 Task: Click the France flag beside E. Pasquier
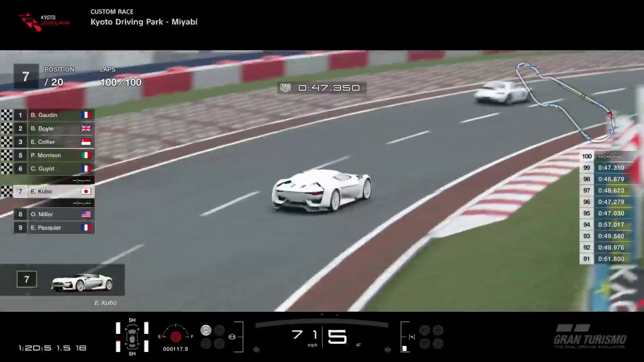(86, 228)
